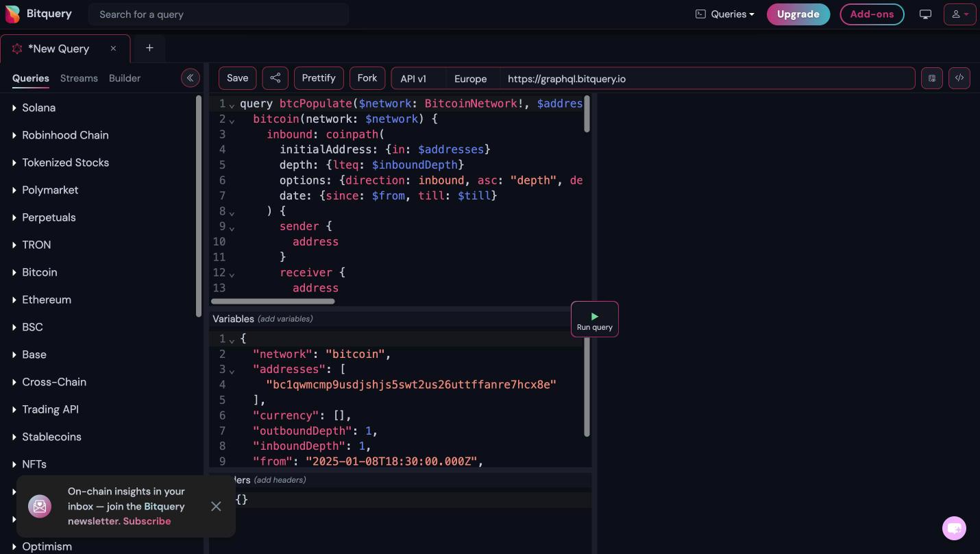Viewport: 980px width, 554px height.
Task: Choose the Europe region selector
Action: tap(473, 78)
